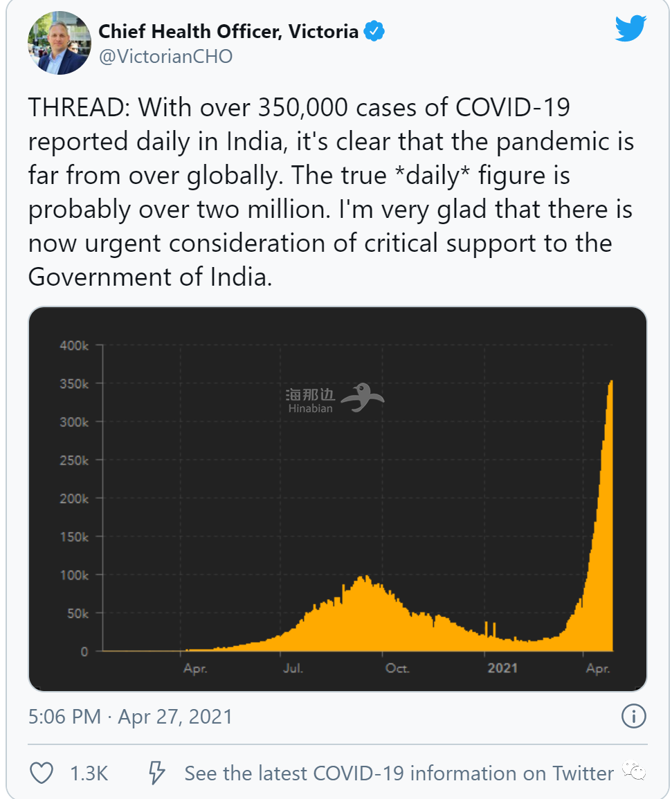Click the "Jul." x-axis label

tap(293, 668)
